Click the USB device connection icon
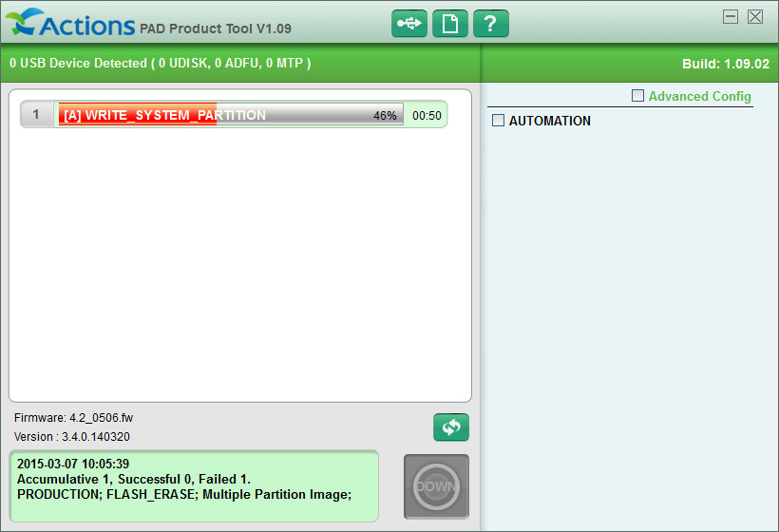Image resolution: width=779 pixels, height=532 pixels. click(408, 24)
